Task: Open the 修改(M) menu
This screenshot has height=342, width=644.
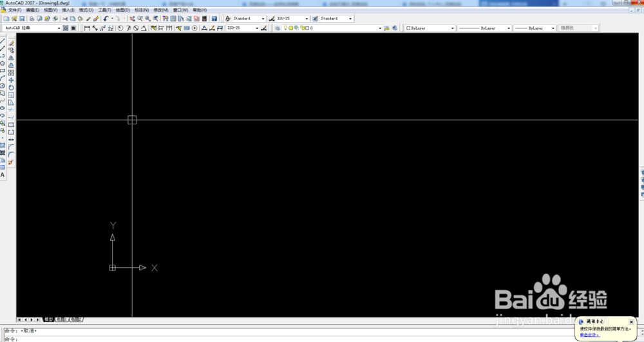Action: 160,10
